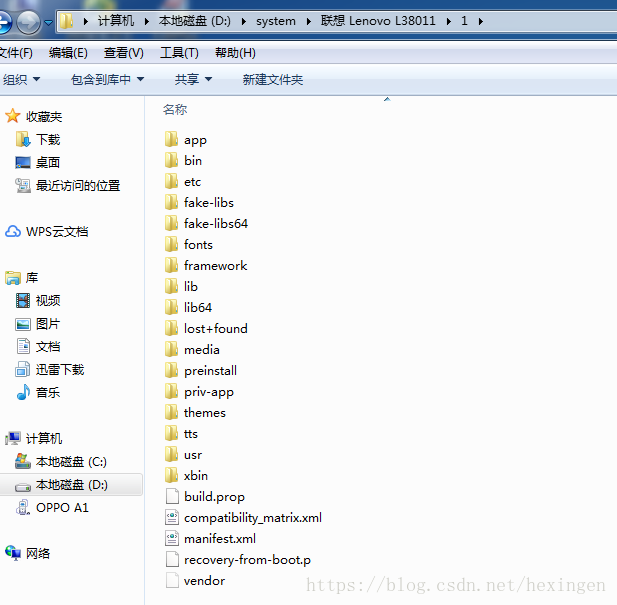Click the folder icon in address bar

click(67, 21)
